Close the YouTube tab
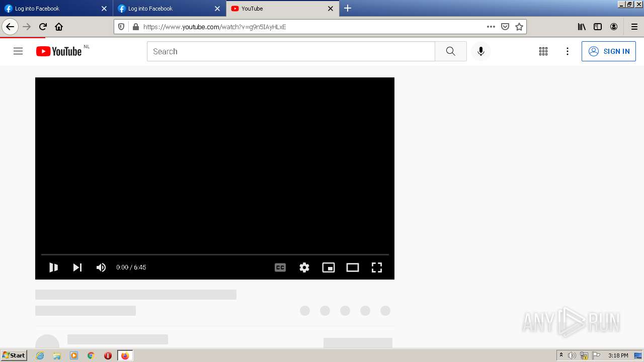This screenshot has width=644, height=362. click(x=331, y=9)
